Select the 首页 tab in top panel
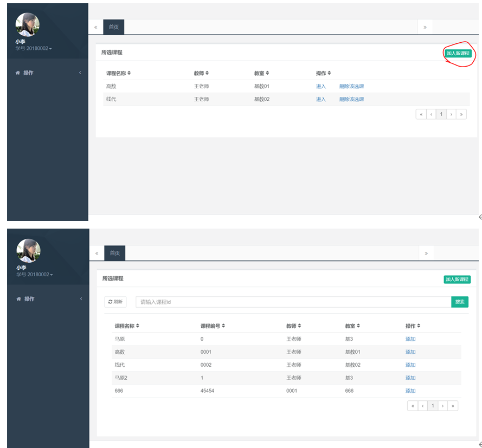 pyautogui.click(x=114, y=27)
